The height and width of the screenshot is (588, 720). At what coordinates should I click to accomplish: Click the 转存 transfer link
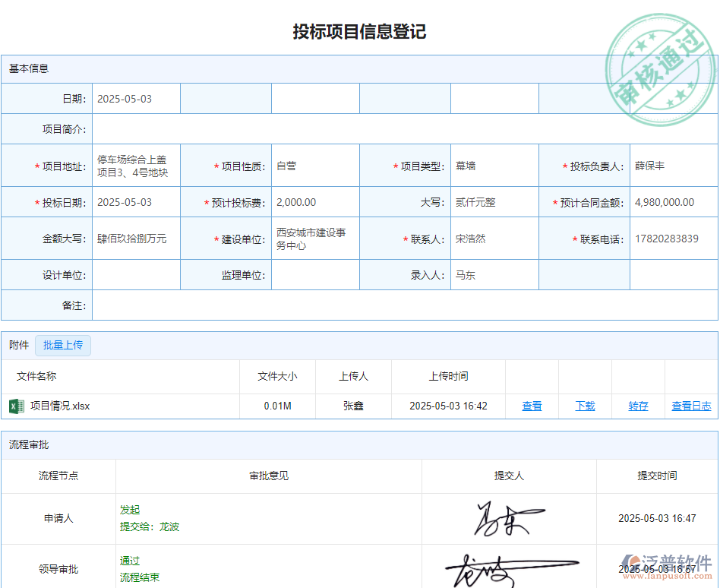(637, 406)
